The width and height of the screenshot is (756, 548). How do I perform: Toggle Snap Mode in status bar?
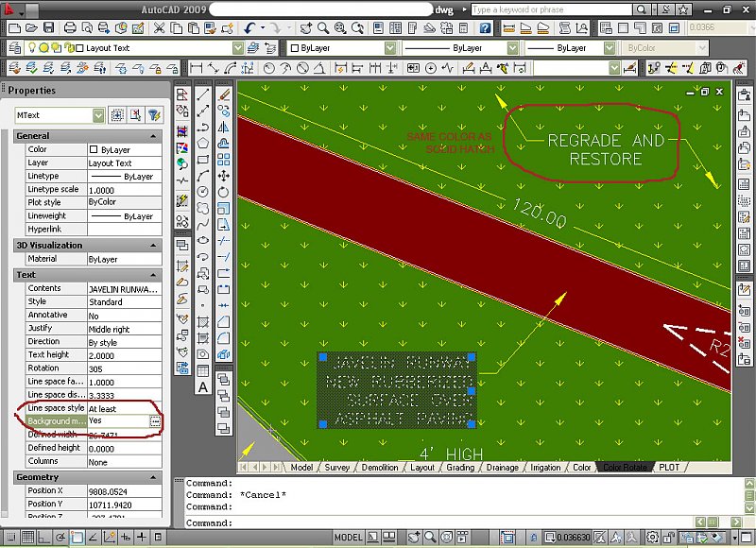(x=10, y=537)
